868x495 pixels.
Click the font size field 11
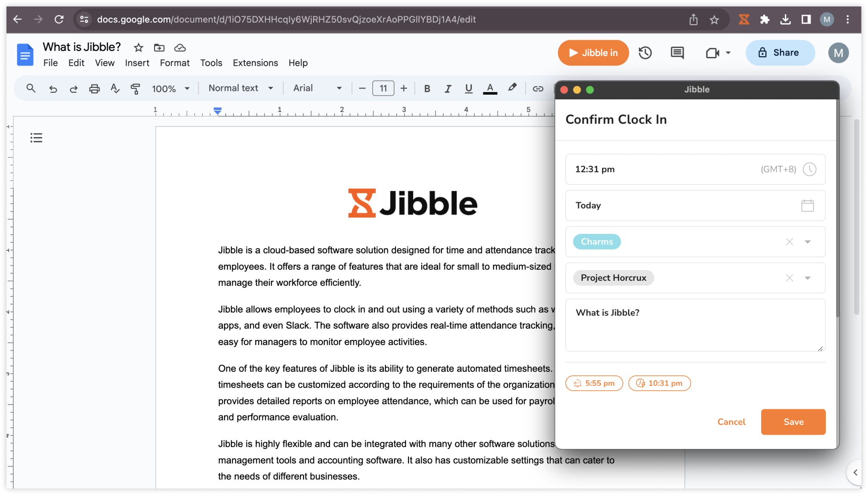(383, 88)
